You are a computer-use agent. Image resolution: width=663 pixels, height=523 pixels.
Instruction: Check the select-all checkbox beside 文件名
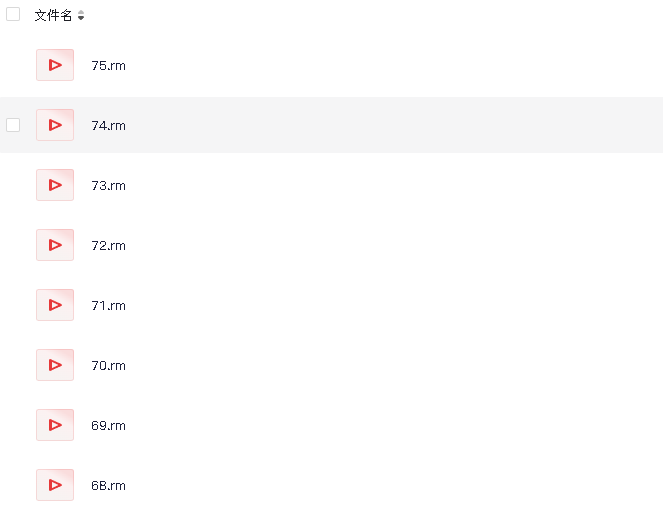click(x=13, y=14)
